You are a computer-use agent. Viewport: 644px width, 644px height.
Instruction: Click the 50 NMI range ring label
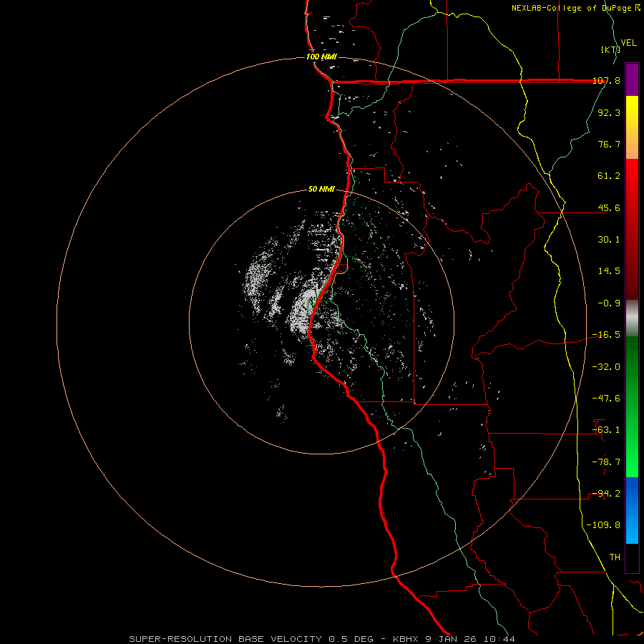(321, 190)
